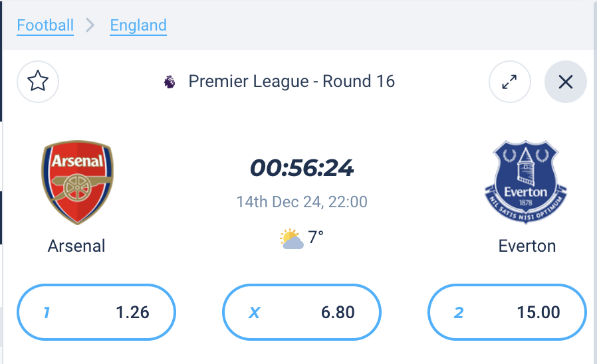Click the 00:56:24 countdown timer
Image resolution: width=597 pixels, height=364 pixels.
click(302, 168)
